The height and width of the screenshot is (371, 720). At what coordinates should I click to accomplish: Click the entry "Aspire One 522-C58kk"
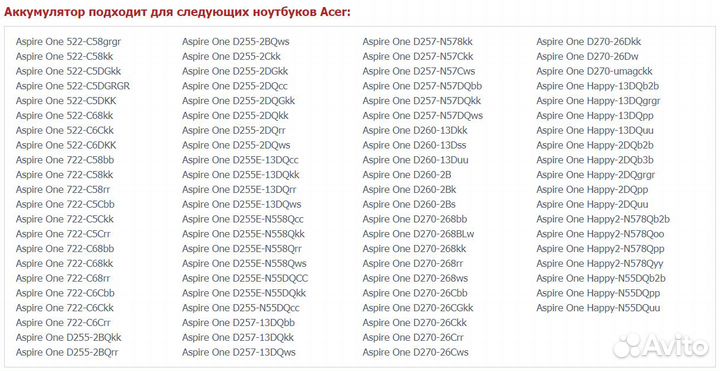(x=64, y=56)
